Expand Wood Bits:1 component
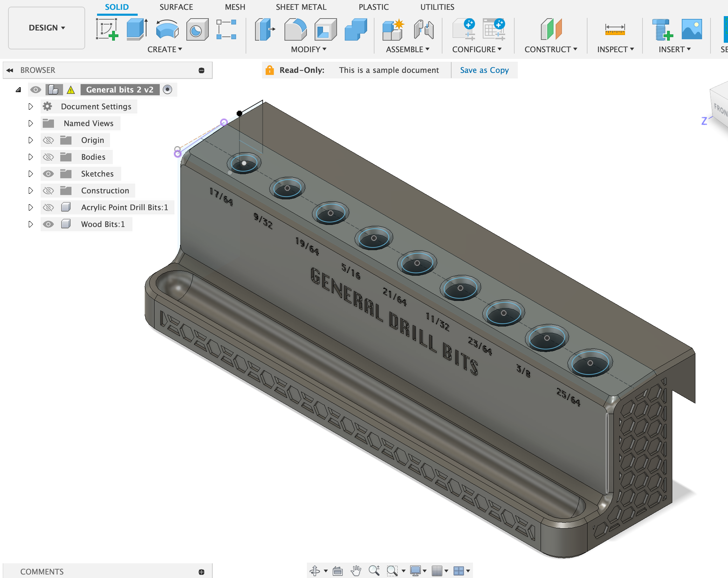The height and width of the screenshot is (578, 728). pos(30,224)
